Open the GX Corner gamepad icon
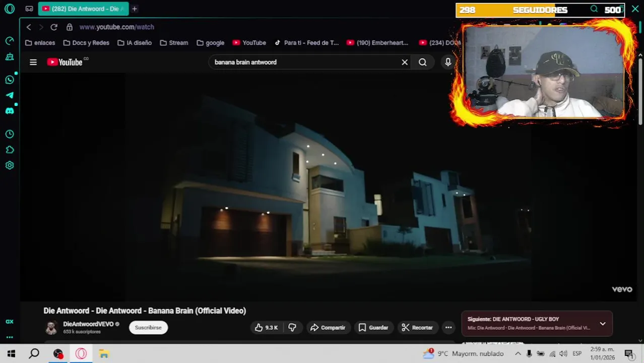This screenshot has width=644, height=363. coord(29,9)
